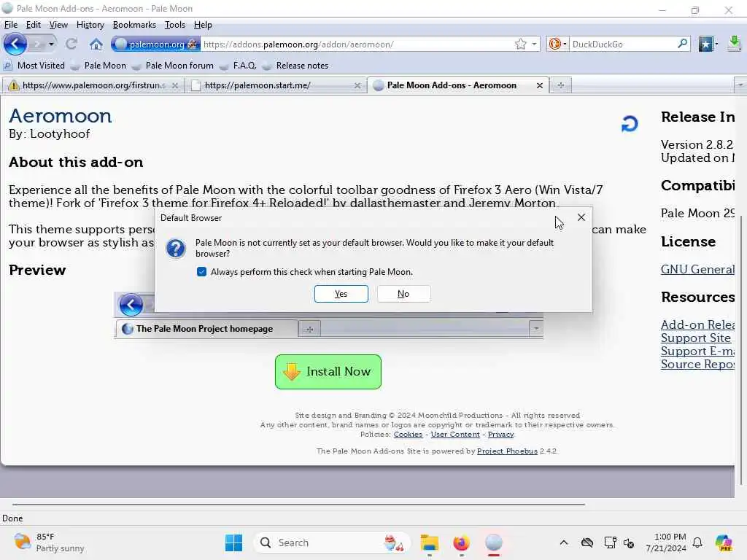Click the horizontal scrollbar of the page
The height and width of the screenshot is (560, 747).
click(x=298, y=505)
